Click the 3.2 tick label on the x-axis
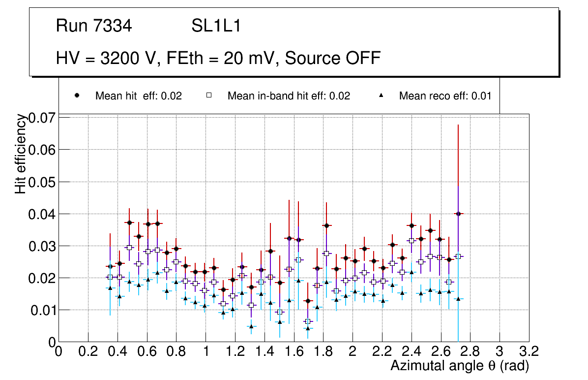This screenshot has height=380, width=588. (x=529, y=351)
